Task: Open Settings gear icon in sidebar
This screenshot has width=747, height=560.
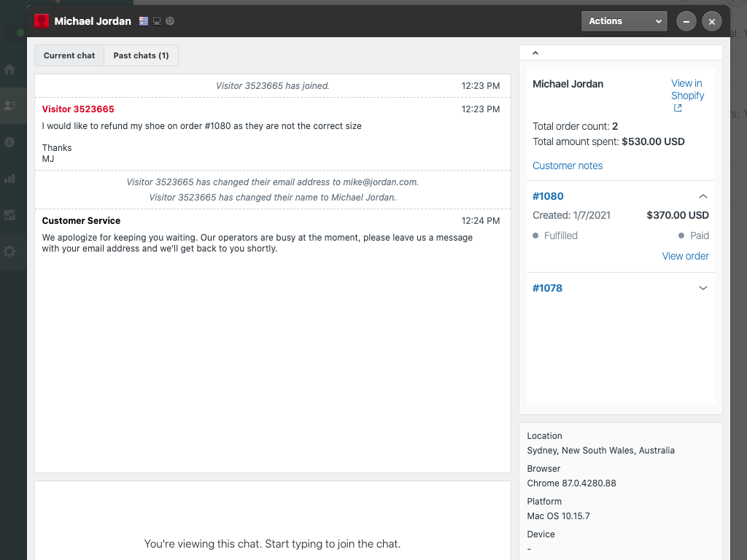Action: coord(9,252)
